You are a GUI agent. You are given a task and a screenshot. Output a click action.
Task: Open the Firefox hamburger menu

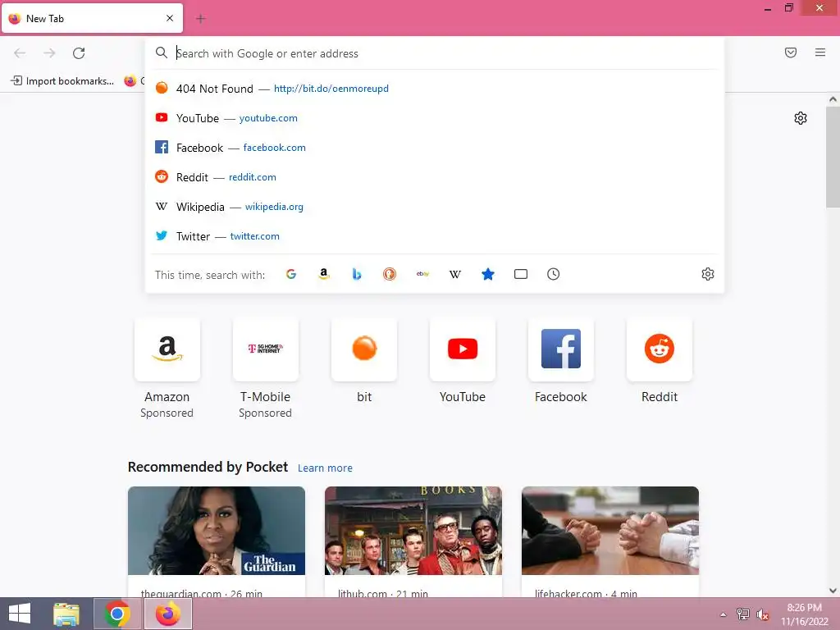pyautogui.click(x=820, y=52)
